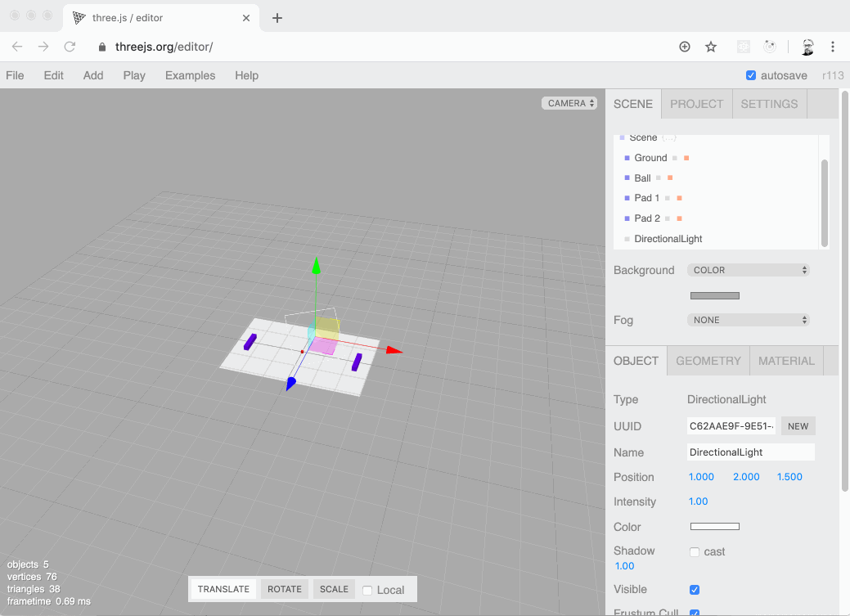Image resolution: width=850 pixels, height=616 pixels.
Task: Click the Name field DirectionalLight
Action: (751, 452)
